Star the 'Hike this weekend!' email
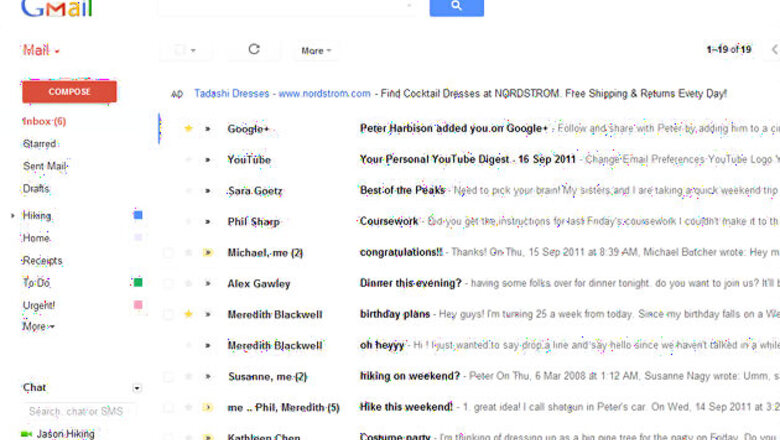Viewport: 780px width, 440px height. [189, 407]
